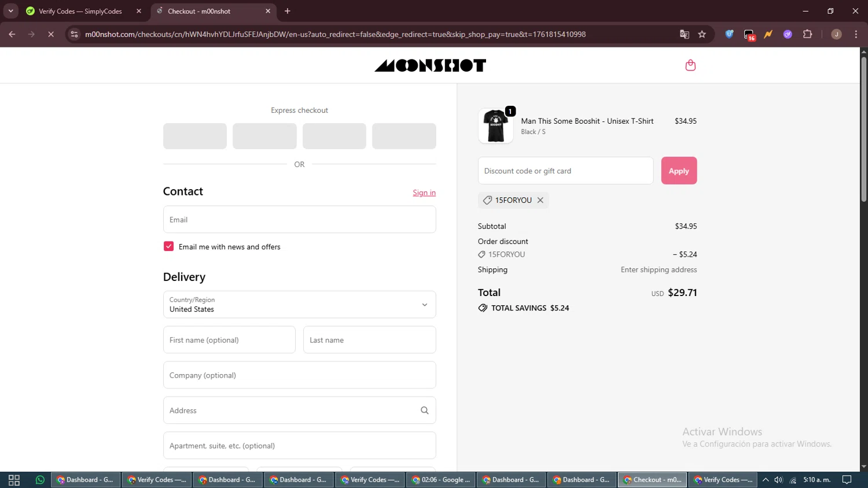Open the Chrome three-dot menu
Image resolution: width=868 pixels, height=488 pixels.
click(x=856, y=34)
